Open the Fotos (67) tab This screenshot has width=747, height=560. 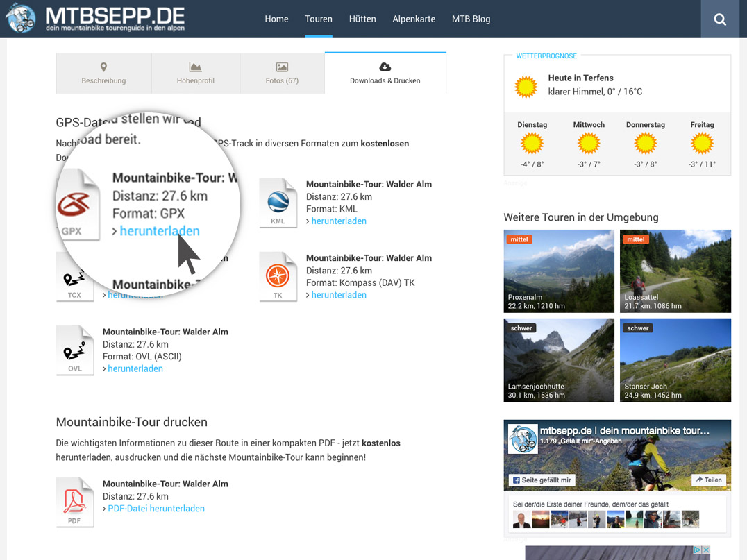(x=282, y=74)
